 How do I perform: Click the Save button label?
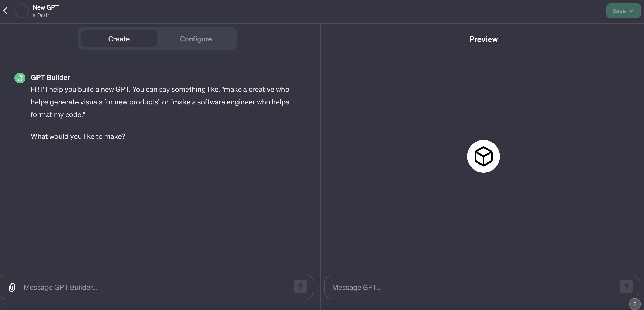[619, 11]
